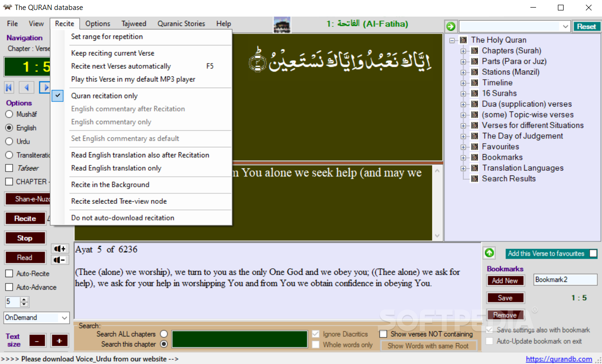Click the Search Results node icon

click(474, 179)
